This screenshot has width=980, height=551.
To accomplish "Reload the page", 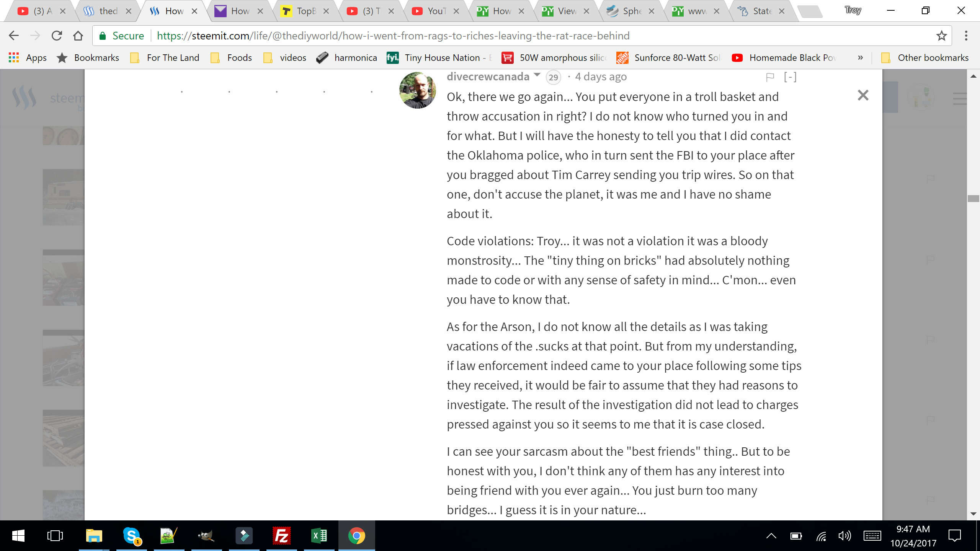I will tap(57, 36).
